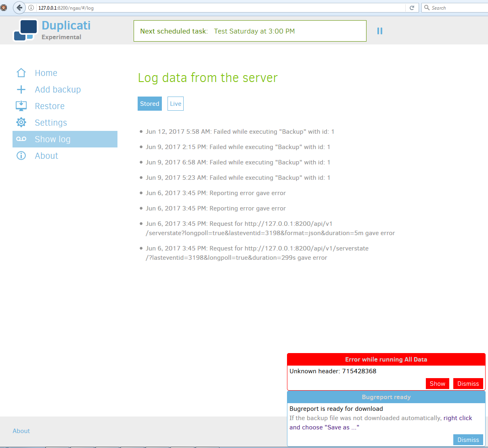This screenshot has height=448, width=488.
Task: Reload the page with the refresh icon
Action: click(x=411, y=7)
